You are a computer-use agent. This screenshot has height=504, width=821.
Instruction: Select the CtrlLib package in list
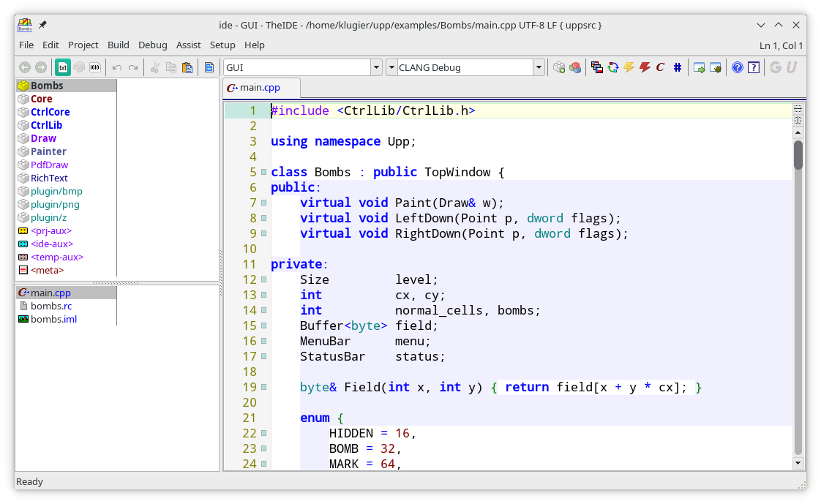tap(46, 125)
